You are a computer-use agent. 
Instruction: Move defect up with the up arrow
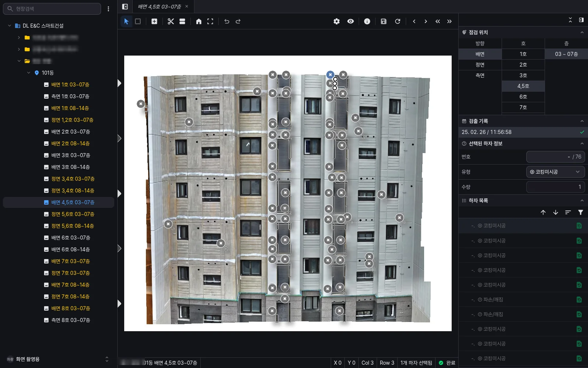click(x=543, y=212)
